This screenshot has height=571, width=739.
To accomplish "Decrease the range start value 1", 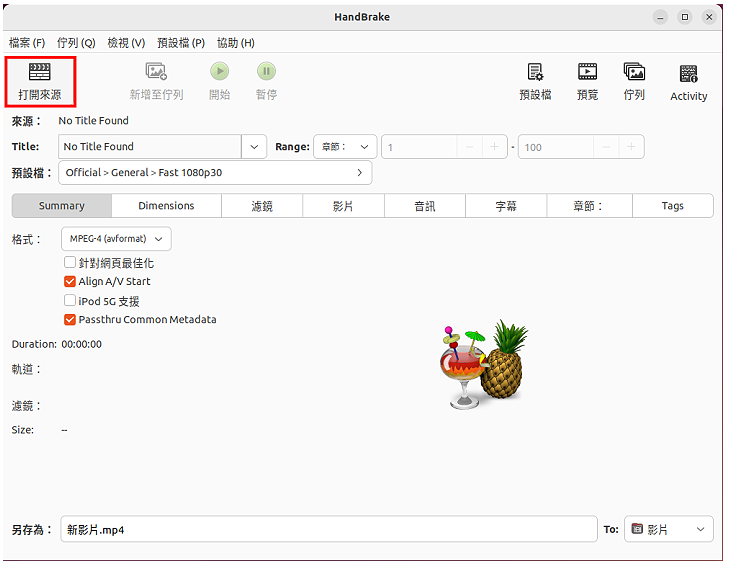I will point(469,147).
